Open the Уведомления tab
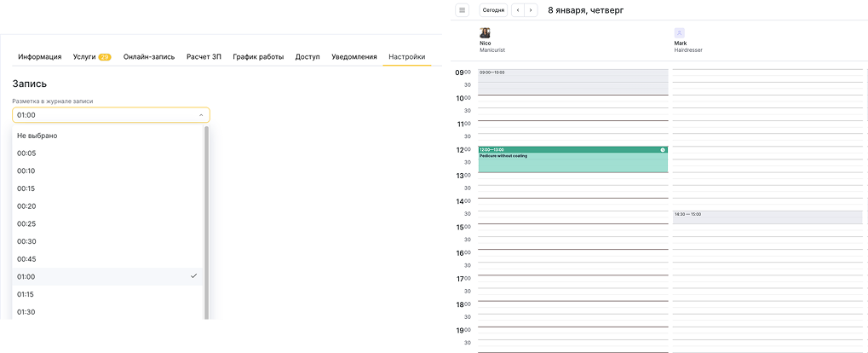The height and width of the screenshot is (353, 868). tap(354, 57)
